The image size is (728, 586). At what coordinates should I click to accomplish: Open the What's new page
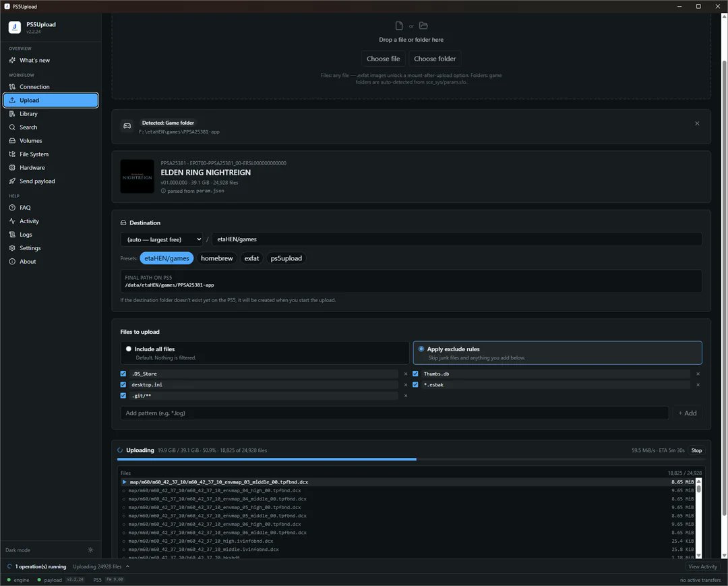[x=51, y=61]
